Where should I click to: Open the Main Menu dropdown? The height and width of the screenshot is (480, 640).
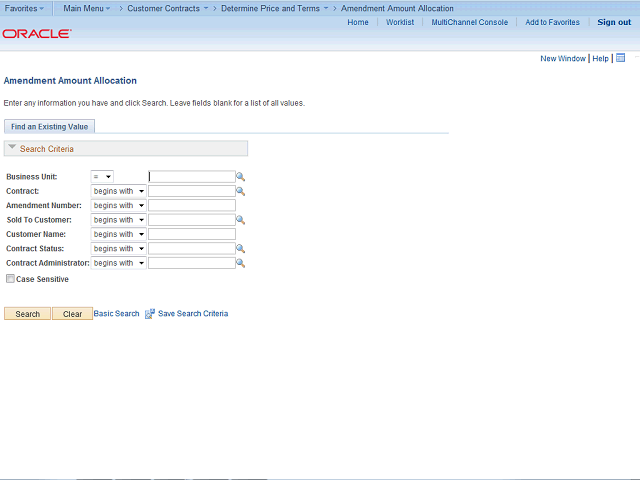87,8
